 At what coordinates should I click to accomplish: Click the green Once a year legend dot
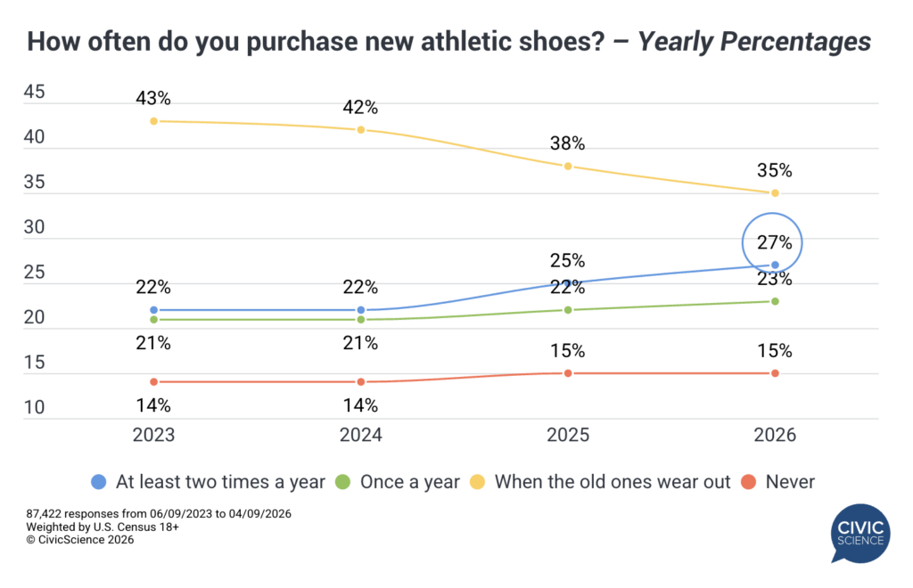click(343, 482)
